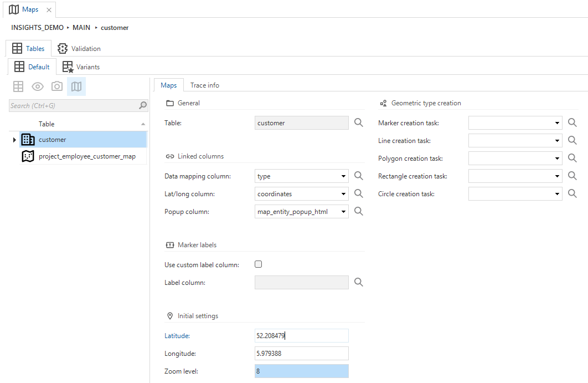Viewport: 588px width, 383px height.
Task: Click the camera snapshot icon in the left toolbar
Action: point(57,86)
